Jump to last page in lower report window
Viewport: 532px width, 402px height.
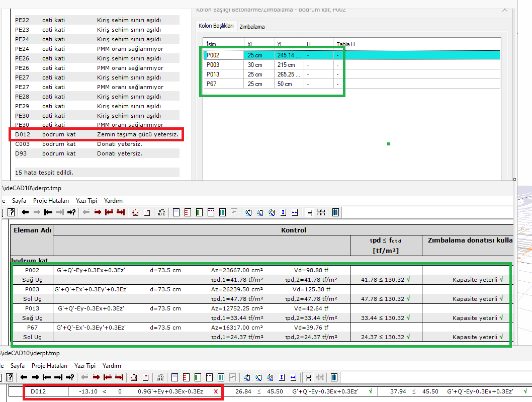(58, 377)
